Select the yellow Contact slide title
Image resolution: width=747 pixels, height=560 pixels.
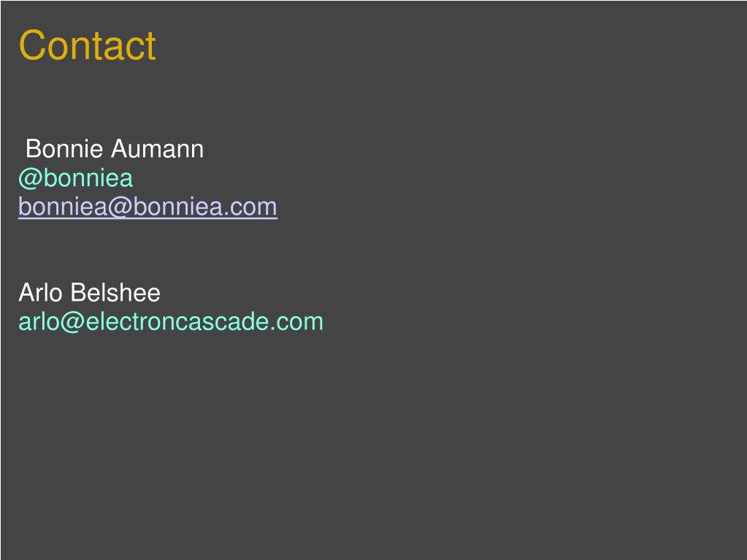(87, 45)
